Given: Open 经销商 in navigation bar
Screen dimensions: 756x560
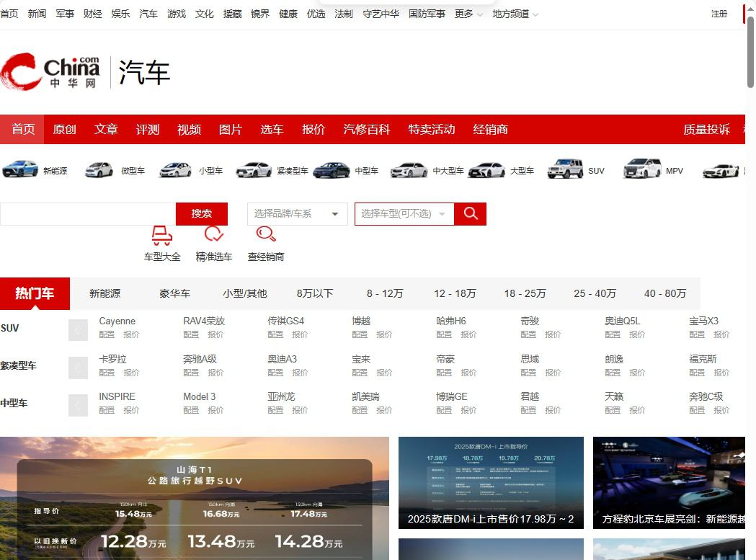Looking at the screenshot, I should (490, 129).
